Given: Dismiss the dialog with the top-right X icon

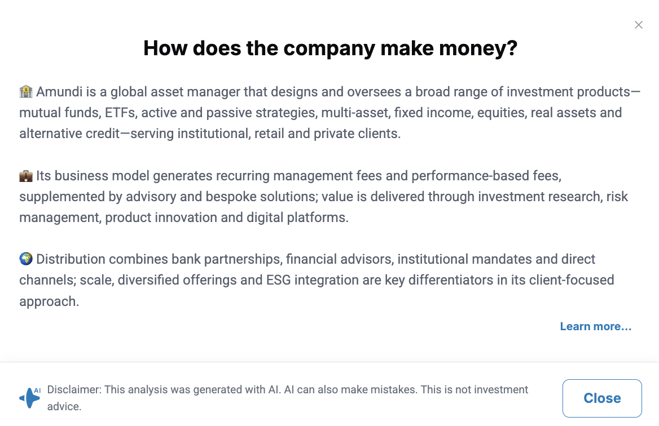Looking at the screenshot, I should [638, 25].
